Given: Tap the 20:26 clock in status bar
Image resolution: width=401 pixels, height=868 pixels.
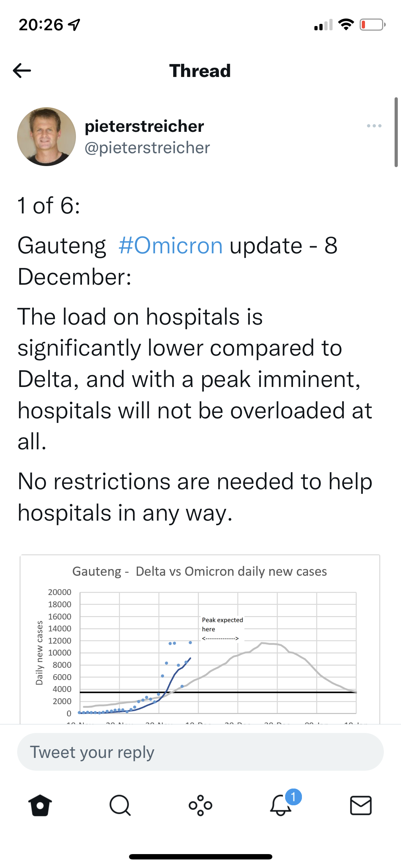Looking at the screenshot, I should click(41, 25).
